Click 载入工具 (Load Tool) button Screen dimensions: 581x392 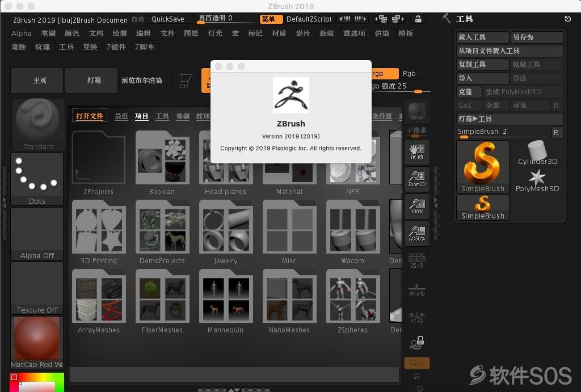coord(483,37)
